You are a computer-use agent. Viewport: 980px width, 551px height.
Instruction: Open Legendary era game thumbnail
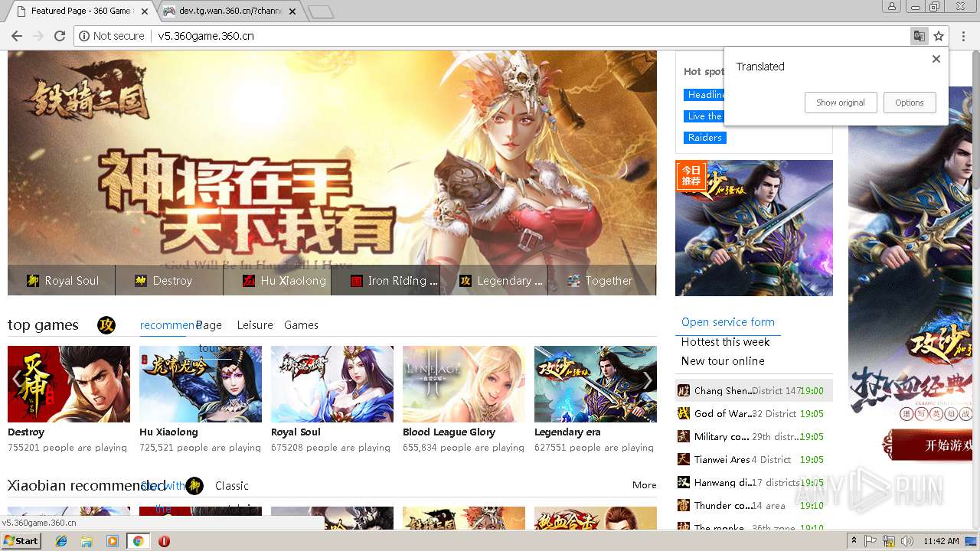[x=596, y=384]
